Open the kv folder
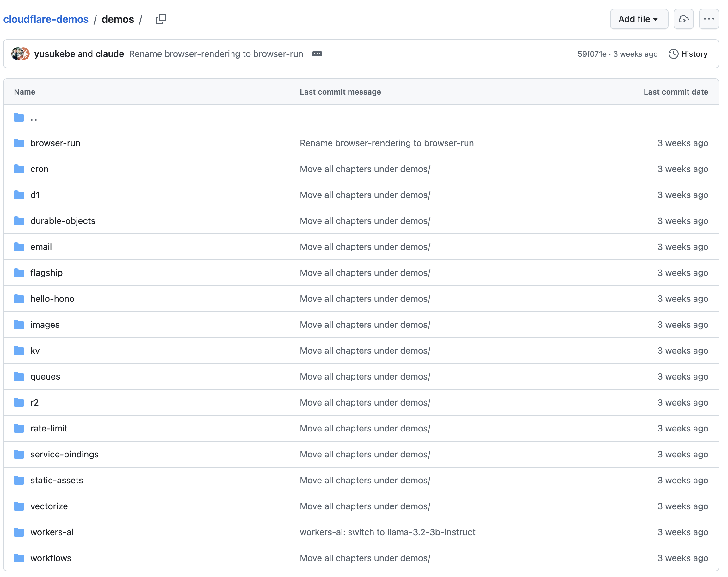Viewport: 728px width, 577px height. pos(35,351)
